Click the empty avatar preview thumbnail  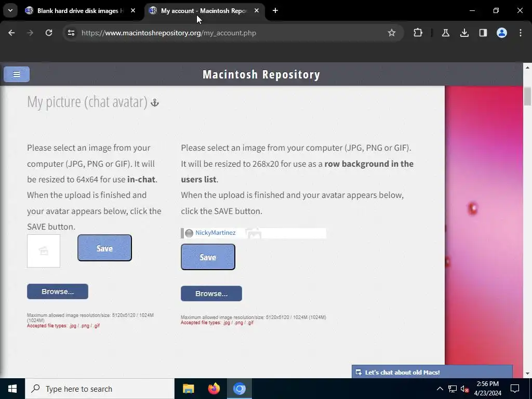coord(44,251)
